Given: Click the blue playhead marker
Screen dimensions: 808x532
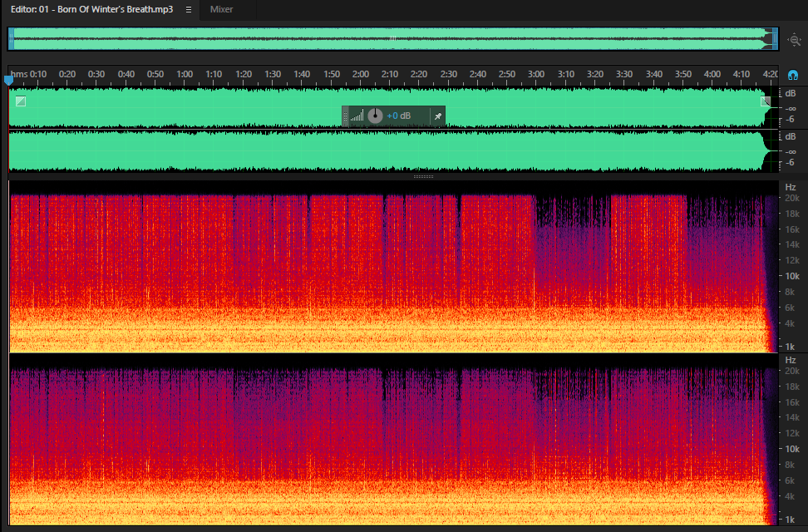Looking at the screenshot, I should [8, 80].
